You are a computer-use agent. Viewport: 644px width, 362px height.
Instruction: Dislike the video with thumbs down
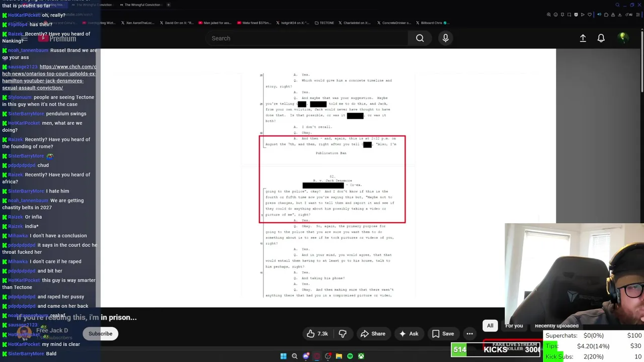[x=343, y=334]
